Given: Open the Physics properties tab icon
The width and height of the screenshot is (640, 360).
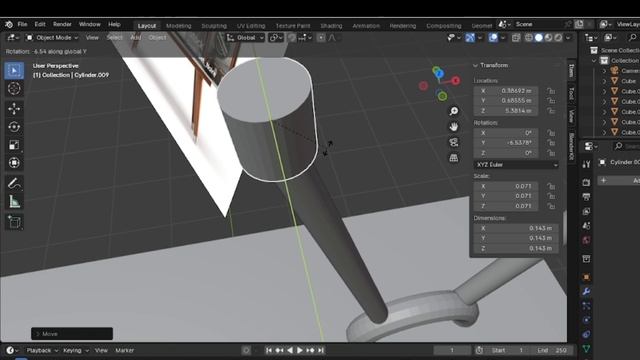Looking at the screenshot, I should point(587,320).
